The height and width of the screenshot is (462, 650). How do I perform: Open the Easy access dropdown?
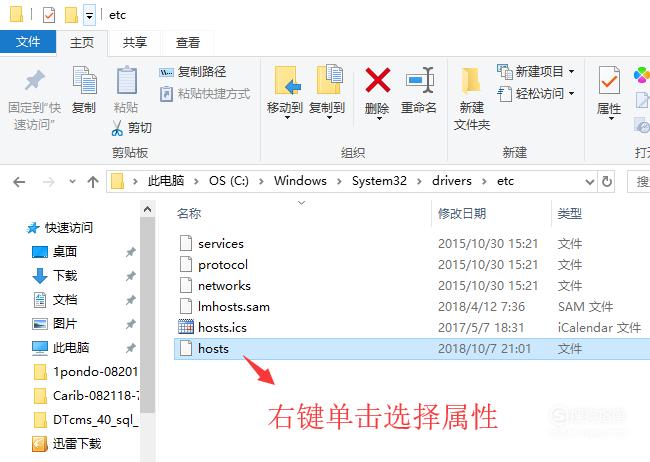[572, 93]
